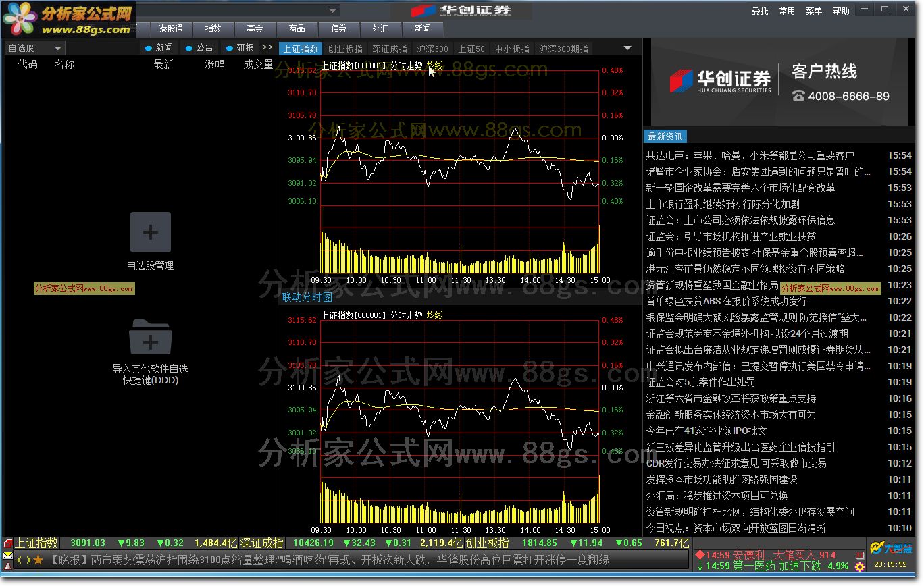Select the 上证指数 chart tab
The height and width of the screenshot is (586, 924).
[301, 49]
